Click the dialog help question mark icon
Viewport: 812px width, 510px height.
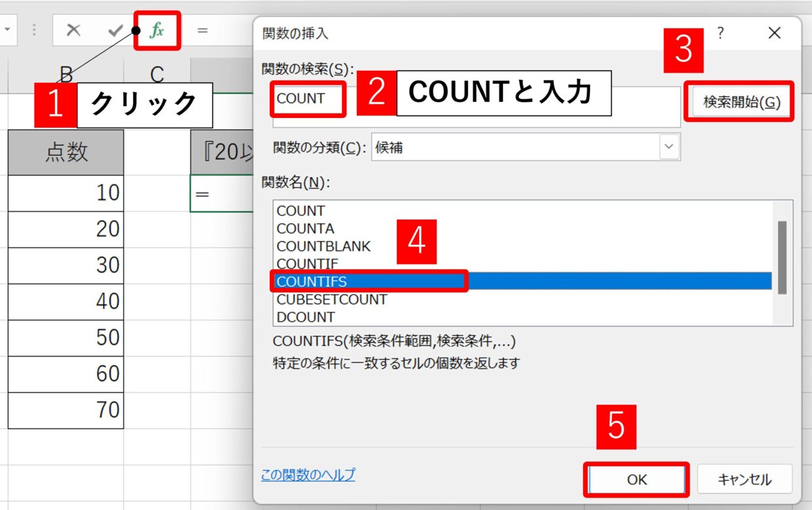720,33
